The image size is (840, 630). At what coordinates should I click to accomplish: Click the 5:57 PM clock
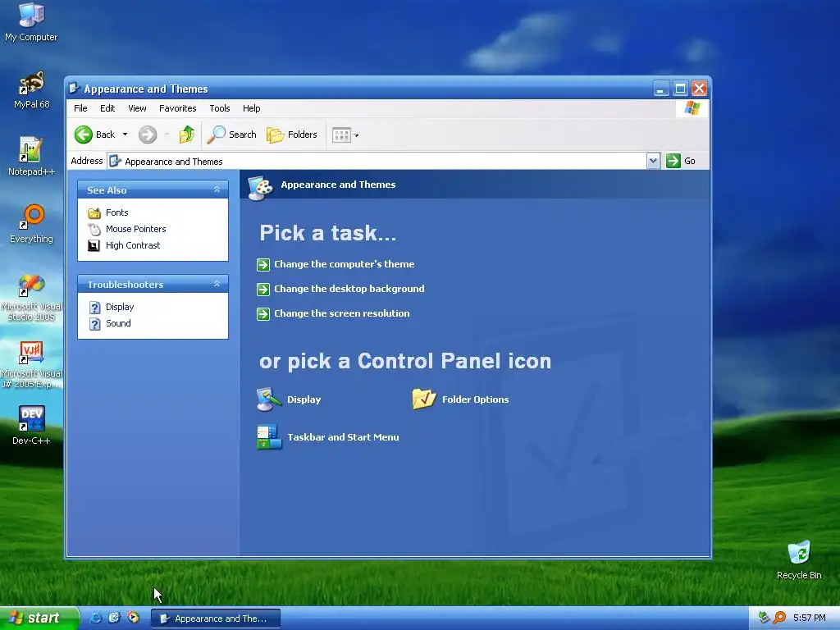809,618
